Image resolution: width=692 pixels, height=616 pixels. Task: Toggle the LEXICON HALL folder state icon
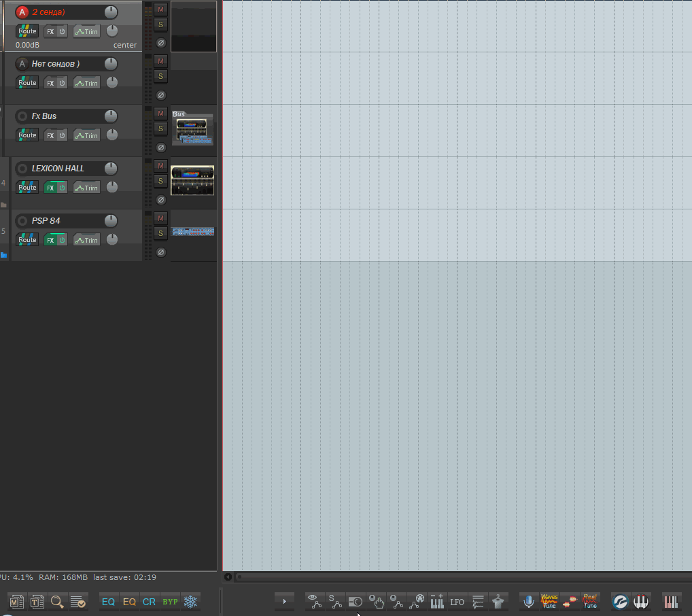click(3, 205)
